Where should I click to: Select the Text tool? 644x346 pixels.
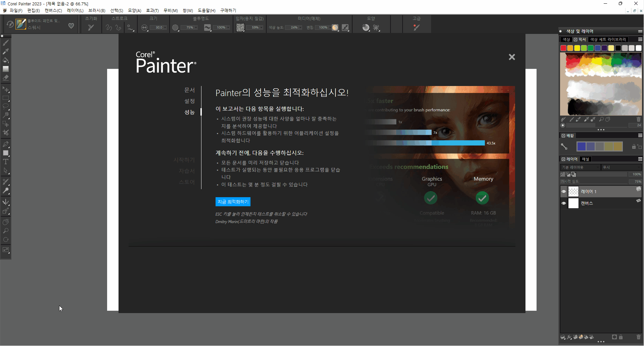(x=6, y=162)
